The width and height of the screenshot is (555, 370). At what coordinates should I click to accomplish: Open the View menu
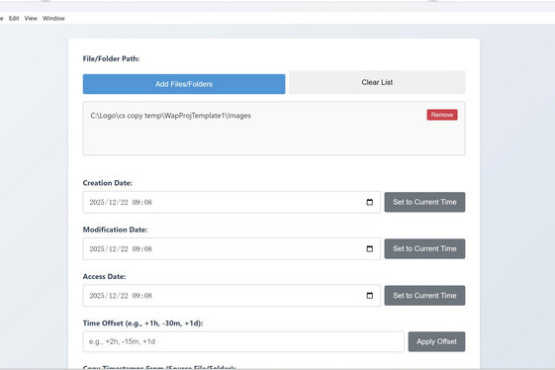tap(31, 18)
